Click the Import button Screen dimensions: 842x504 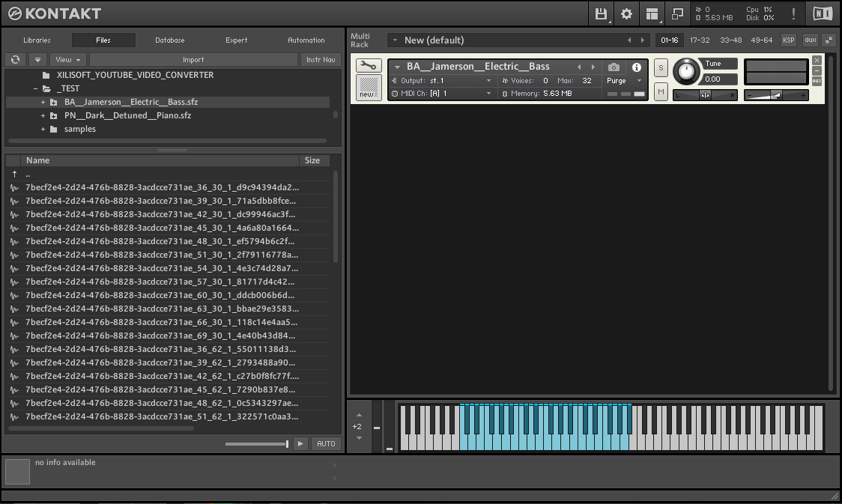click(x=193, y=60)
